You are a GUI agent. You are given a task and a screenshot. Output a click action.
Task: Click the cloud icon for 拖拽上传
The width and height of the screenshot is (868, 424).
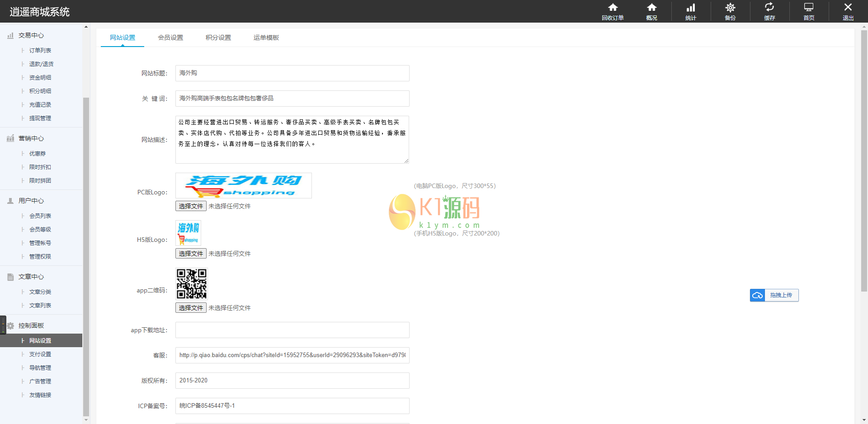click(758, 295)
